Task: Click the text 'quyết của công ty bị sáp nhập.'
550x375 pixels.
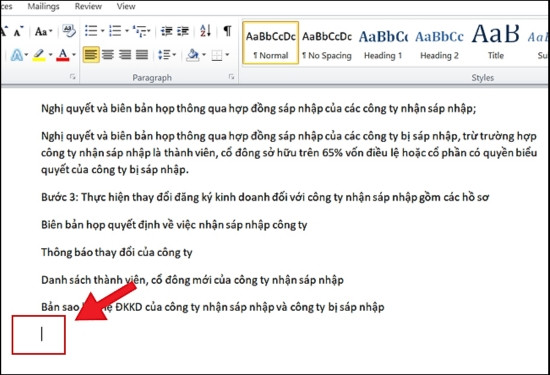Action: [x=115, y=170]
